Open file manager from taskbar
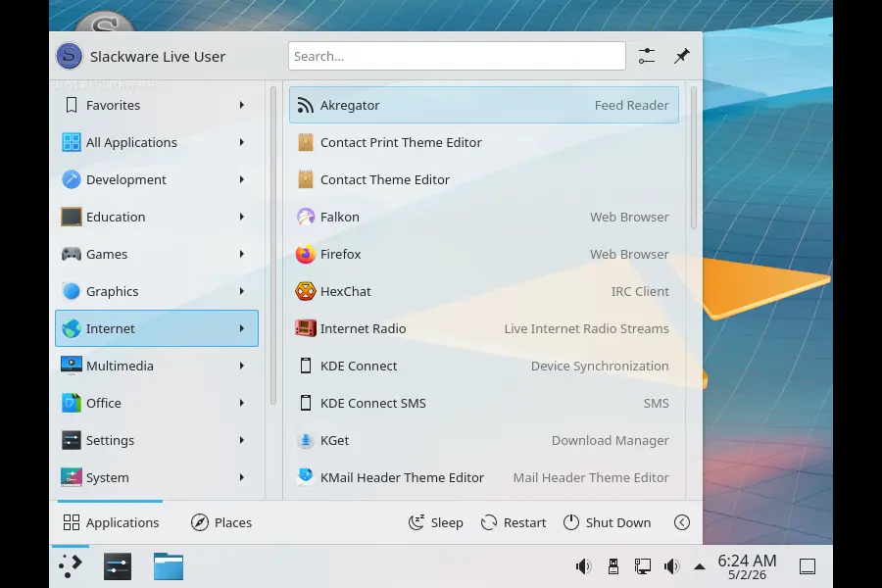The width and height of the screenshot is (882, 588). coord(169,566)
